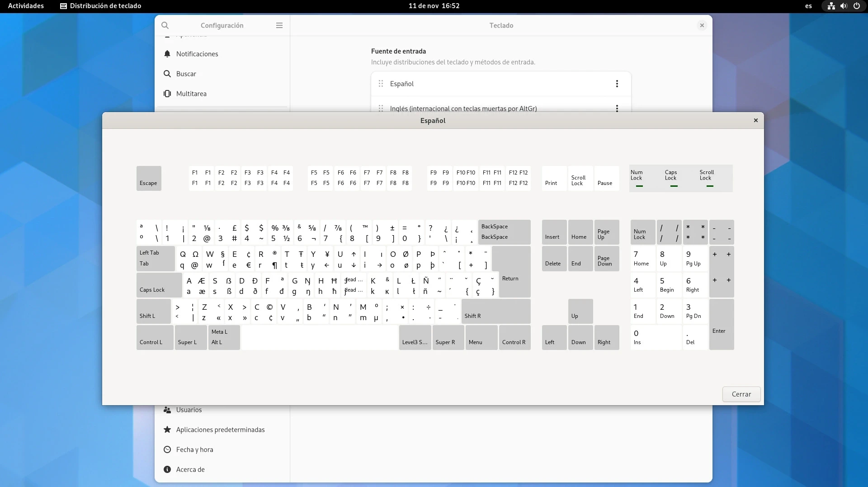Open options menu for Español input source
This screenshot has width=868, height=487.
pos(617,84)
